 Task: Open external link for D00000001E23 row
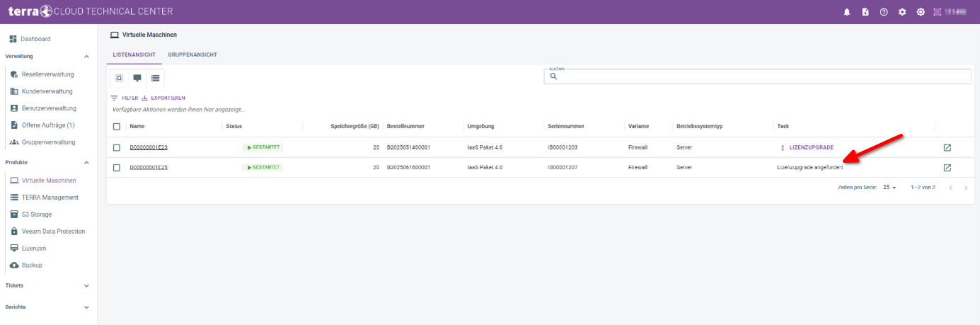(x=947, y=147)
